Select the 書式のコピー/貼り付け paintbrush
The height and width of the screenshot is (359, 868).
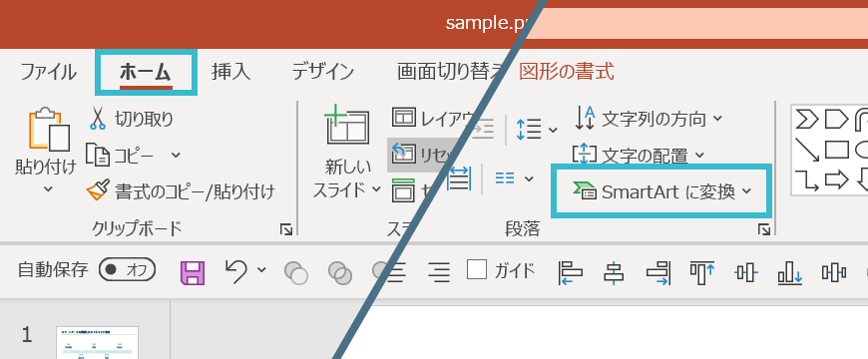coord(98,191)
